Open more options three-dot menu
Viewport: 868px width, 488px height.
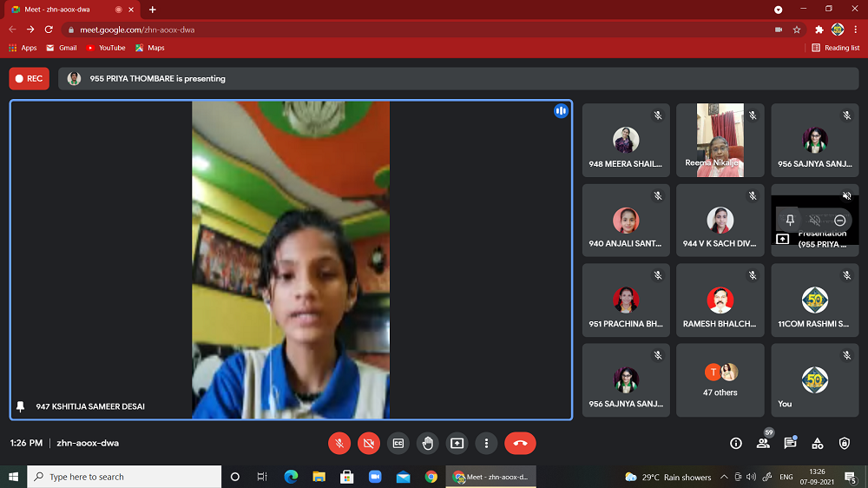tap(486, 443)
